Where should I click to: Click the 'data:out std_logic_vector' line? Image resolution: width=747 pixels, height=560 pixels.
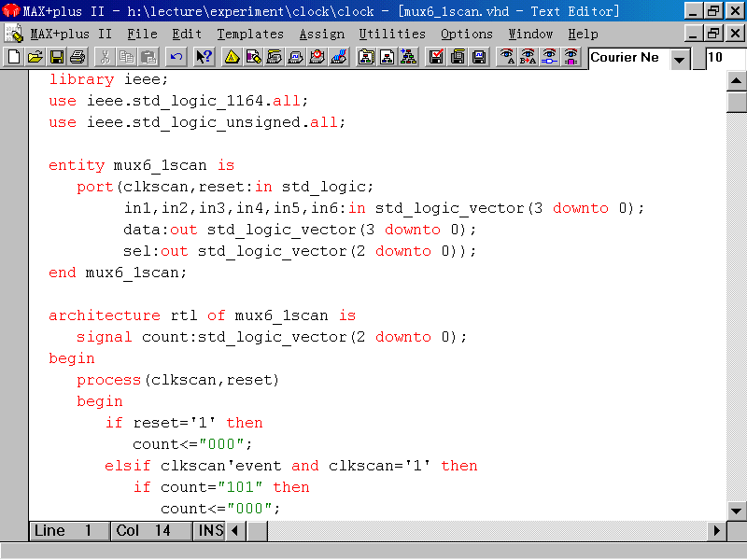[x=300, y=230]
